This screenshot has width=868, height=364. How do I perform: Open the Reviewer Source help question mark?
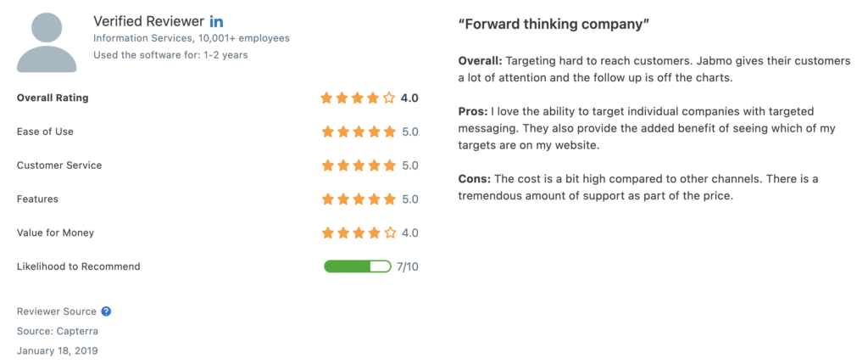pos(106,311)
